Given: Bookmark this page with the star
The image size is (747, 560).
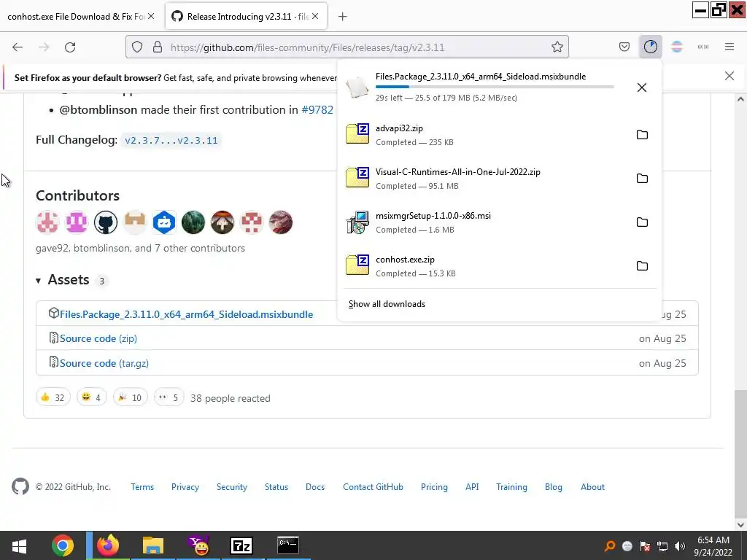Looking at the screenshot, I should pos(557,47).
